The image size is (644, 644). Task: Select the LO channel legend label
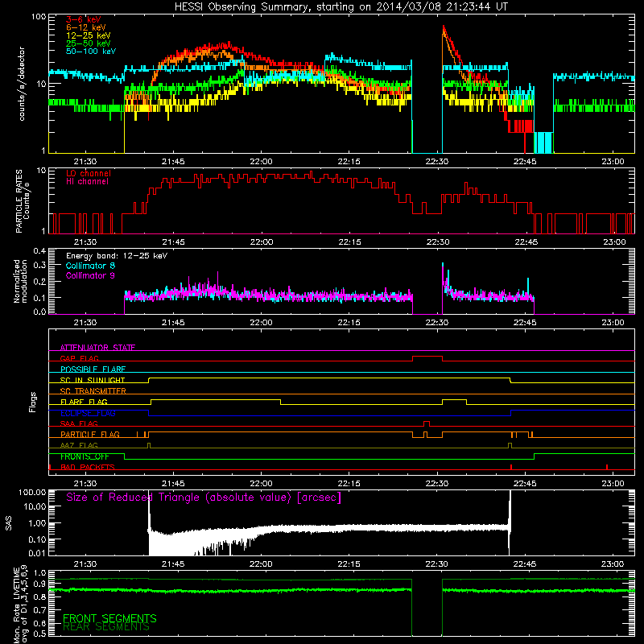[89, 173]
